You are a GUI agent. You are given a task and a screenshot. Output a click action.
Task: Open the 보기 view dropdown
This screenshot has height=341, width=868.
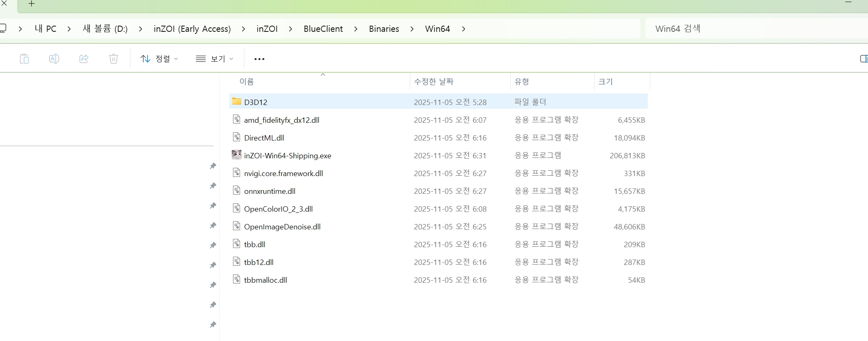(x=215, y=59)
